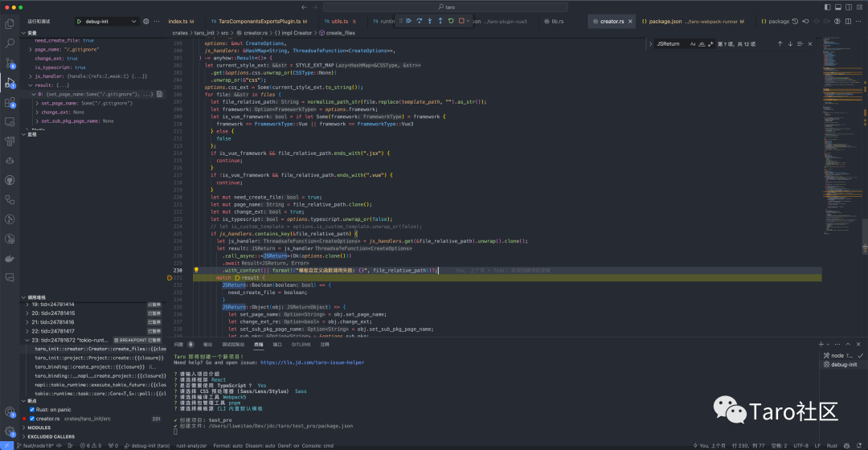Collapse thread 23: tid=24781672
Screen dimensions: 868x450
coord(27,340)
